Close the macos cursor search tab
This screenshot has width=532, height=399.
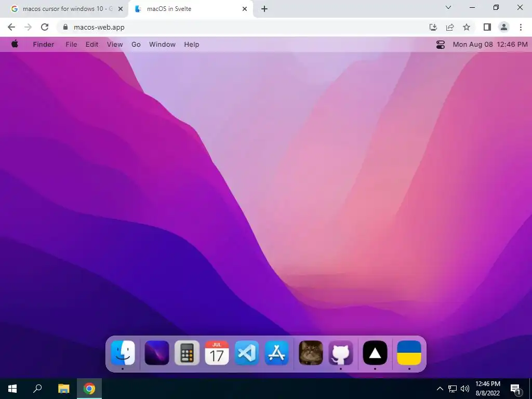121,9
